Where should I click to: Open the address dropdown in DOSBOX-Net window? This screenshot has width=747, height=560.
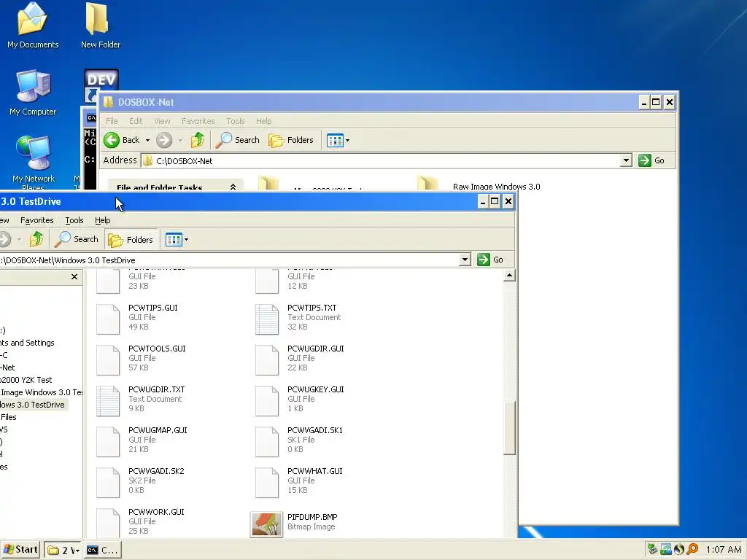coord(627,160)
